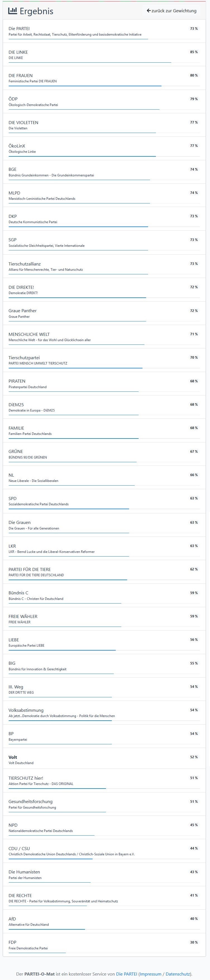
Task: Click the 30 % badge for FDP
Action: click(x=194, y=942)
